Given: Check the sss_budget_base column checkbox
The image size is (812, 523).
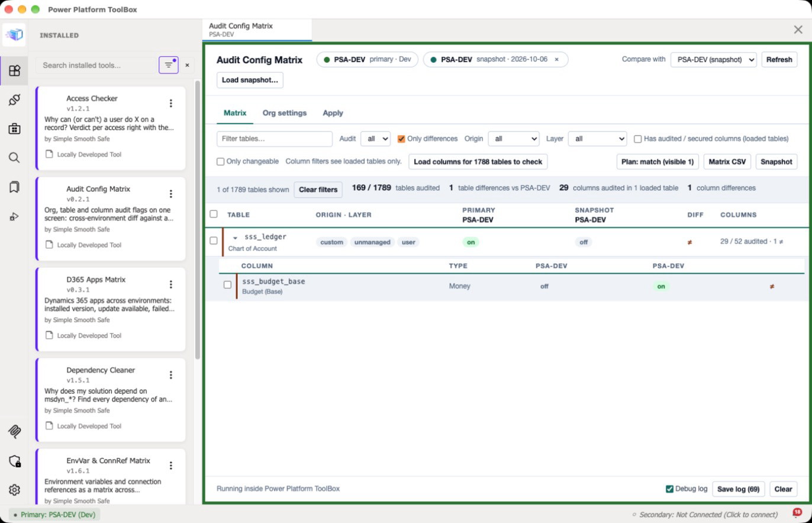Looking at the screenshot, I should 227,285.
